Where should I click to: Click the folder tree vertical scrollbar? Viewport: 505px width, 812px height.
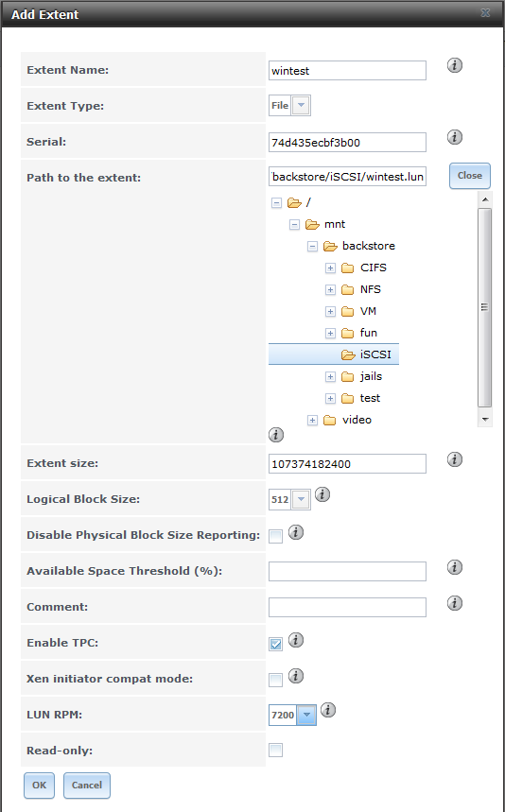(485, 309)
